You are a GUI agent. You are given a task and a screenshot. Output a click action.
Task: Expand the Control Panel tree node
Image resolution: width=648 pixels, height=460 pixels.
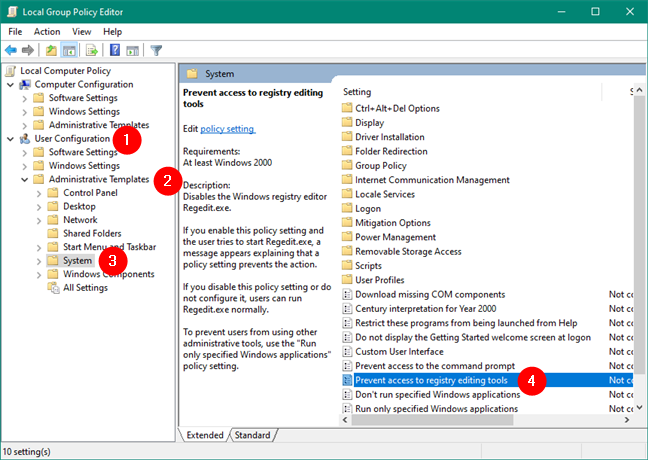coord(39,193)
